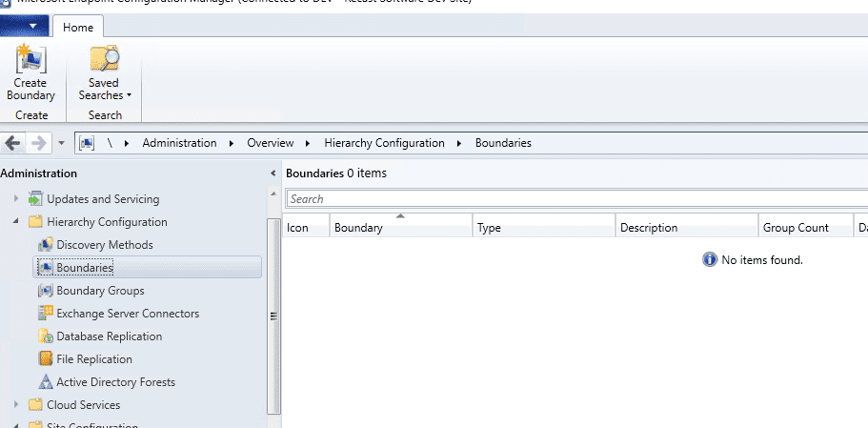Collapse the Hierarchy Configuration node
The image size is (868, 428).
tap(16, 222)
